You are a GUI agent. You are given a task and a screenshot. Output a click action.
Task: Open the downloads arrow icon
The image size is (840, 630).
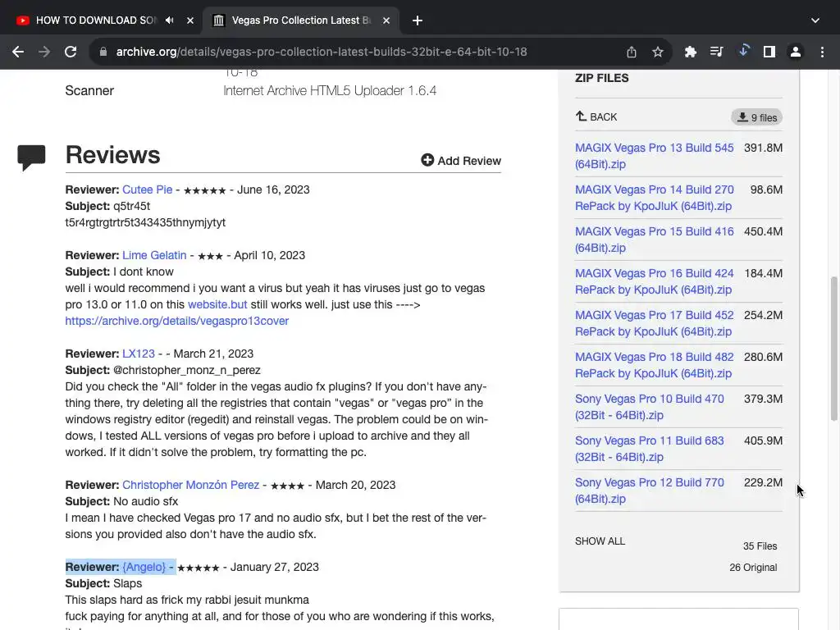coord(743,51)
